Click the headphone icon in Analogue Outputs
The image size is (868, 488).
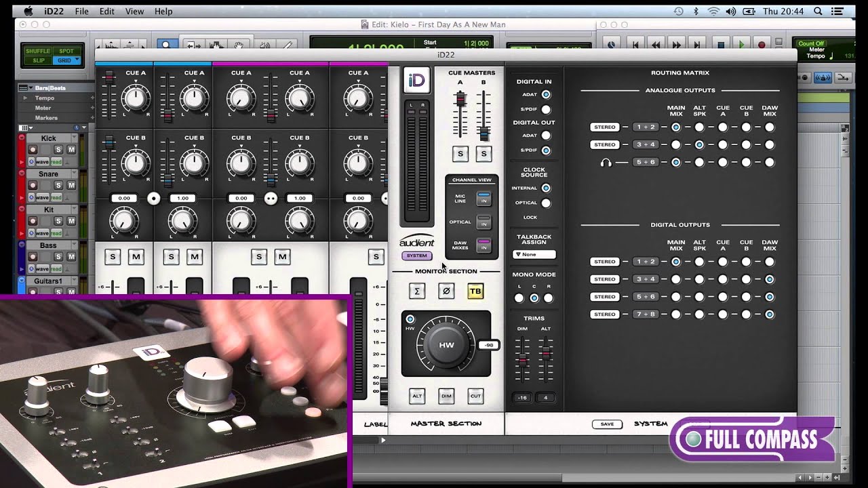(606, 163)
